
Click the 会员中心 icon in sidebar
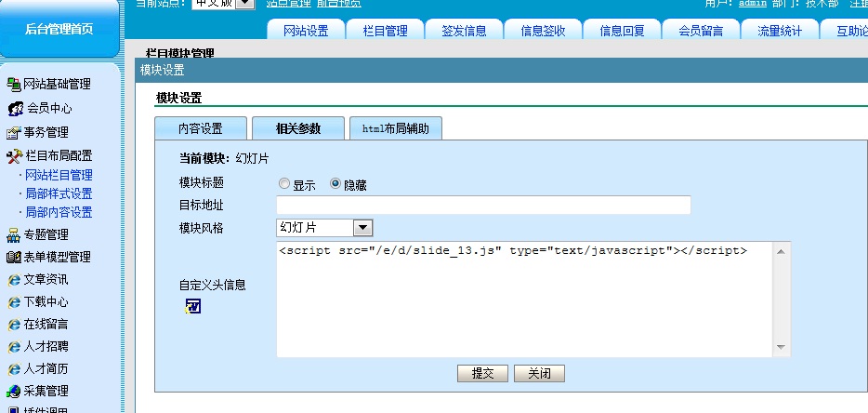tap(16, 109)
